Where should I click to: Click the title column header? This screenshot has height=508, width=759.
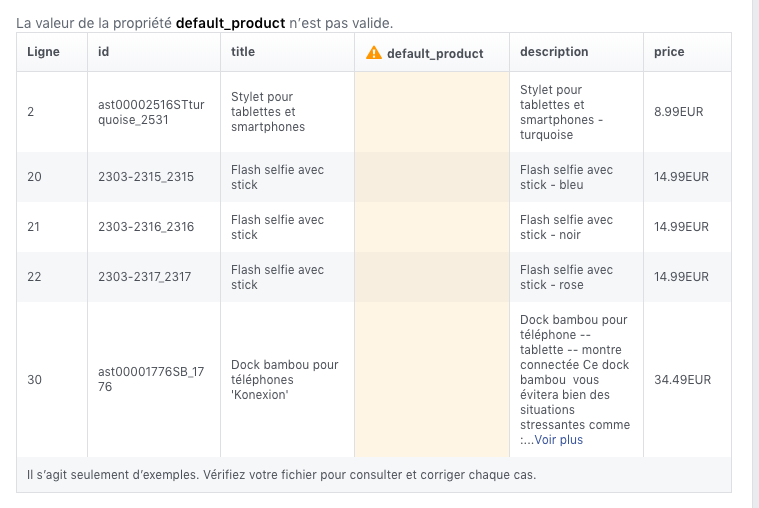288,52
